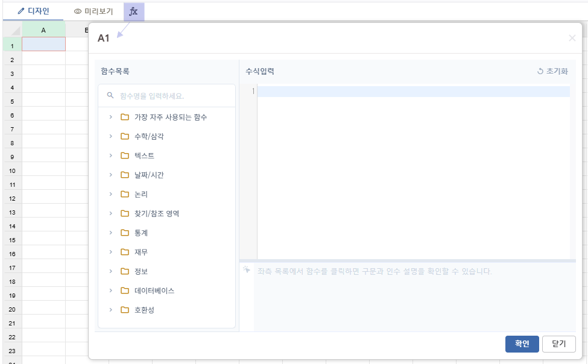Click the 날짜/시간 folder icon
588x364 pixels.
[125, 175]
